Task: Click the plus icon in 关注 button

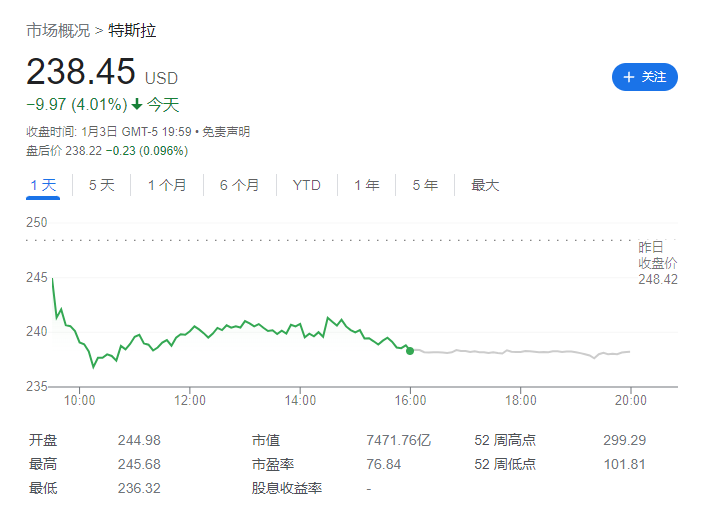Action: click(629, 77)
